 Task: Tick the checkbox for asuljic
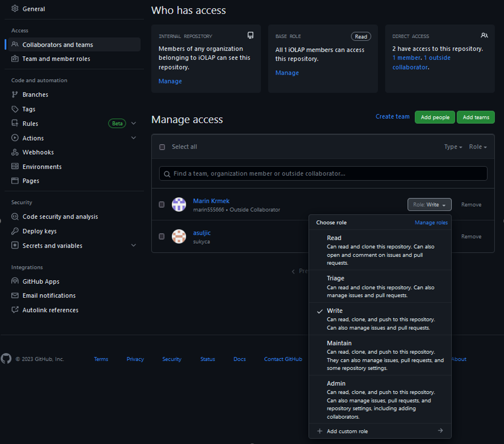(x=162, y=236)
